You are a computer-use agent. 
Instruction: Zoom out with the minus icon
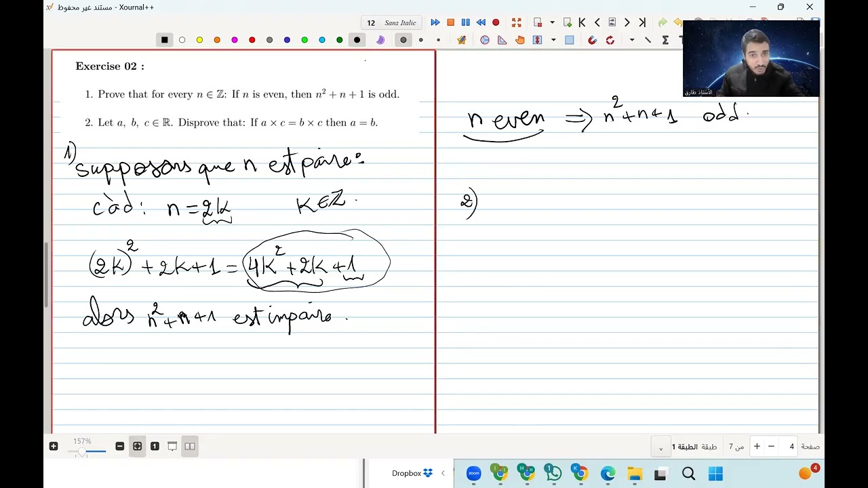pos(120,446)
